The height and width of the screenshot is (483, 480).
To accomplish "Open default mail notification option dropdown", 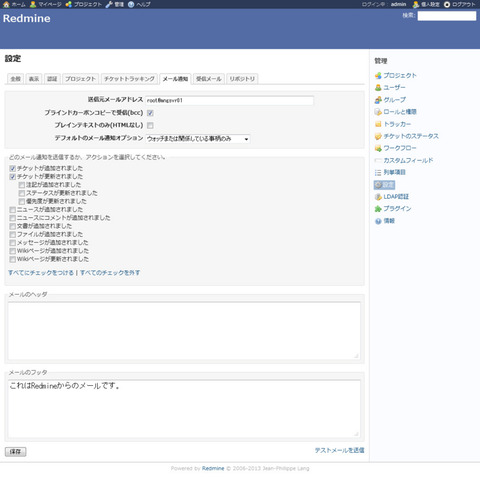I will [x=198, y=139].
